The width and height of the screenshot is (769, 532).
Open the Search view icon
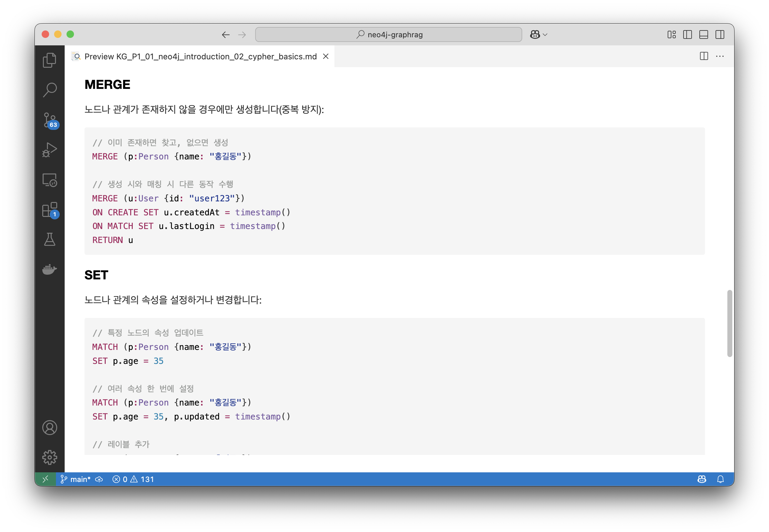coord(50,90)
